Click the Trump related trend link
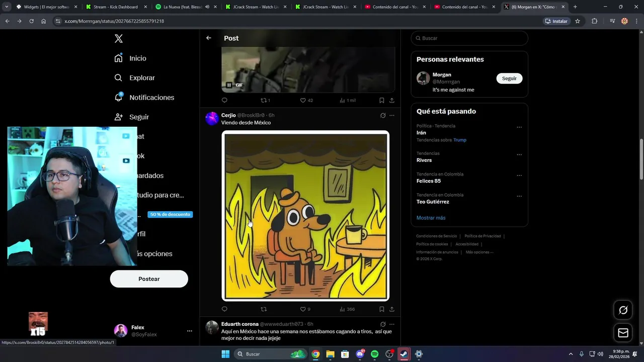The height and width of the screenshot is (362, 644). pyautogui.click(x=460, y=140)
